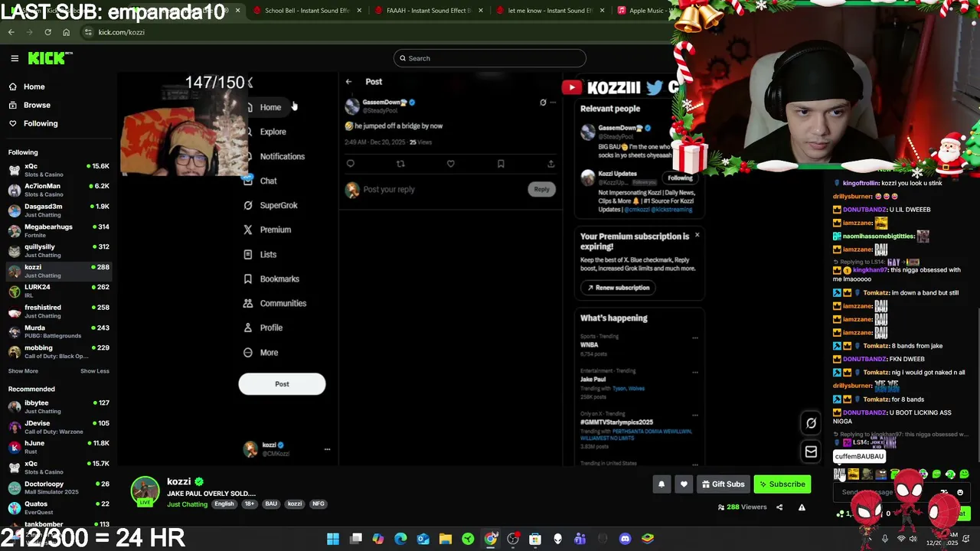
Task: Open Discord from Windows taskbar
Action: 625,539
